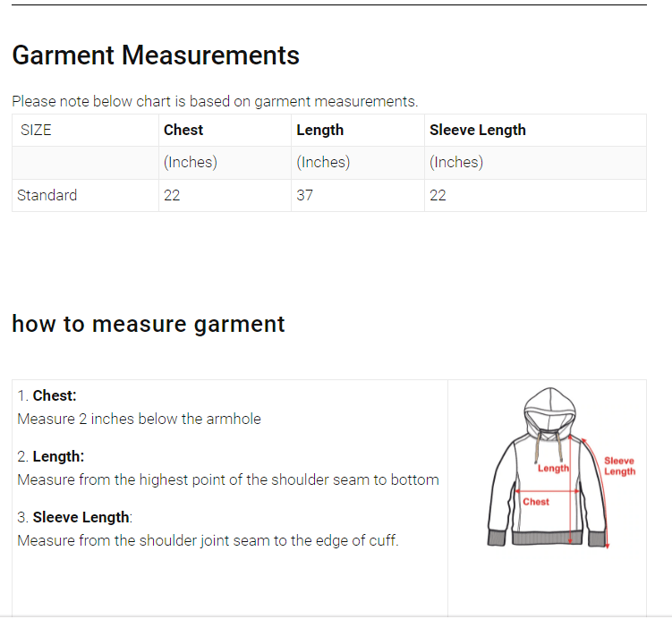Viewport: 672px width, 619px height.
Task: Click the "1. Chest:" instruction title
Action: pyautogui.click(x=47, y=395)
